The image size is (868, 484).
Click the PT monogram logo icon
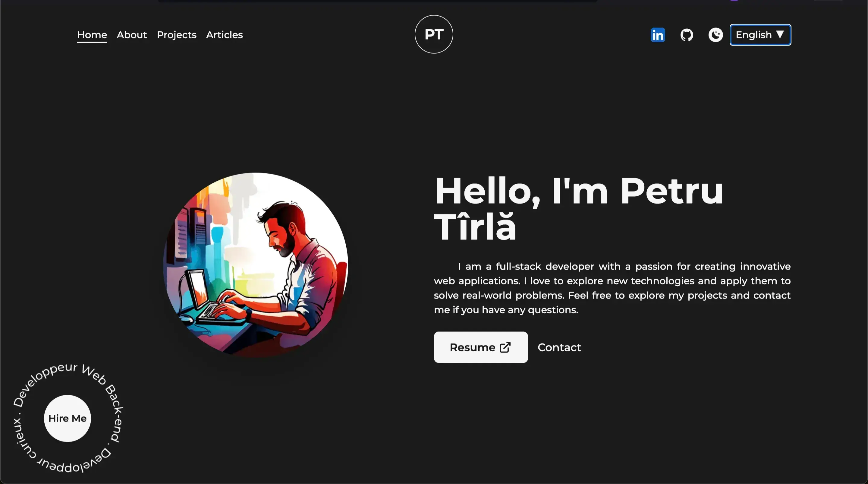[434, 34]
